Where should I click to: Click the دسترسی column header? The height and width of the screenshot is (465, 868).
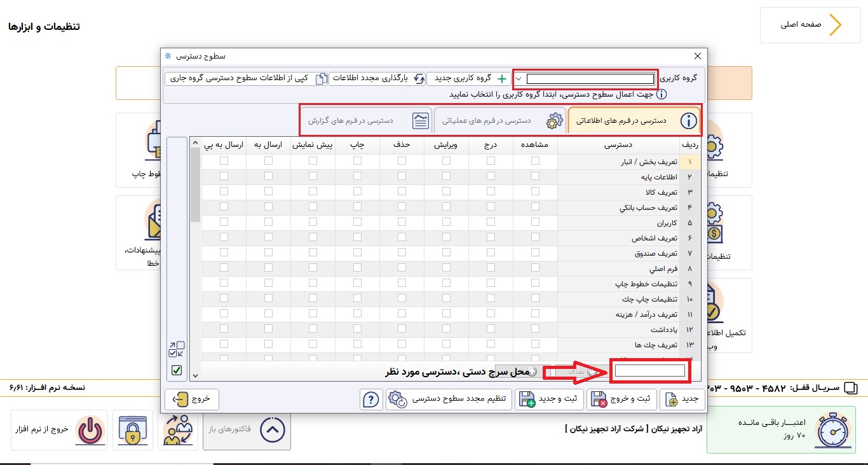tap(618, 145)
